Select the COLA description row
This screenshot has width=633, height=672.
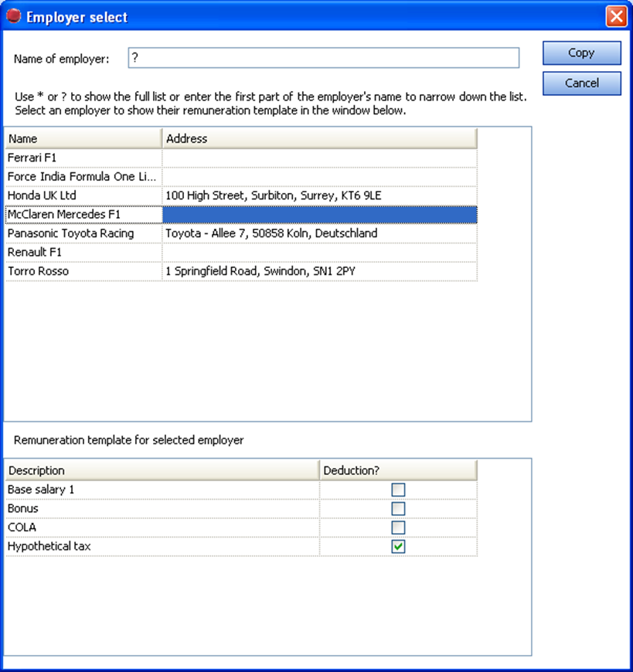162,527
